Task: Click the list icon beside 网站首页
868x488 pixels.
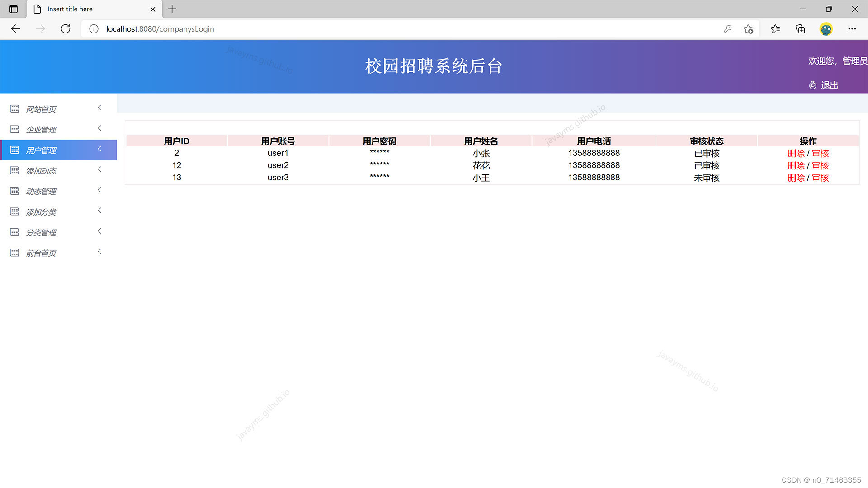Action: click(x=14, y=109)
